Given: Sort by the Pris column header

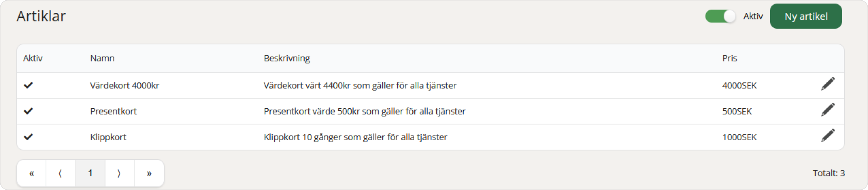Looking at the screenshot, I should click(729, 58).
